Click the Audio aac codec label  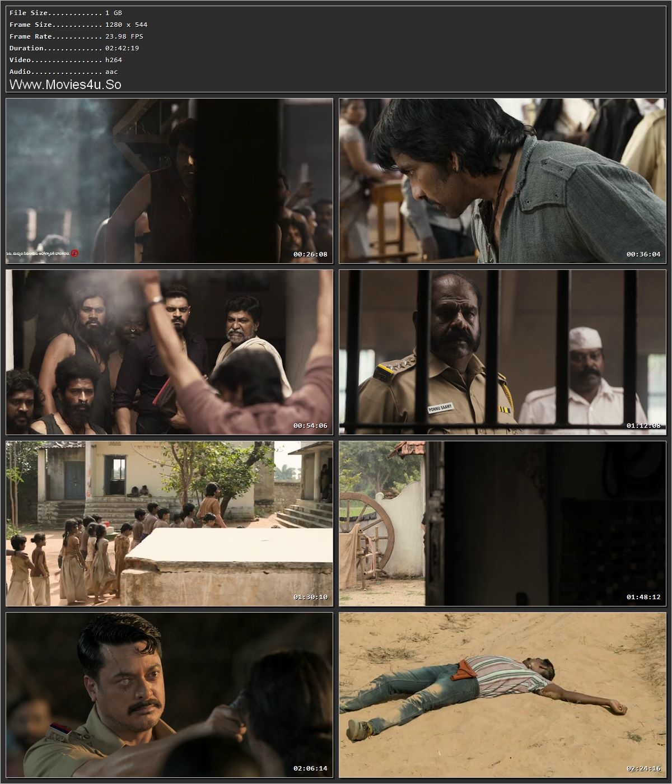[59, 71]
